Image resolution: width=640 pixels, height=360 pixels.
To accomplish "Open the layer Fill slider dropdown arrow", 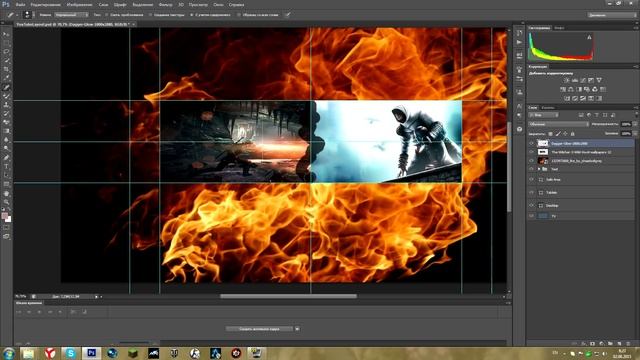I will pyautogui.click(x=635, y=133).
